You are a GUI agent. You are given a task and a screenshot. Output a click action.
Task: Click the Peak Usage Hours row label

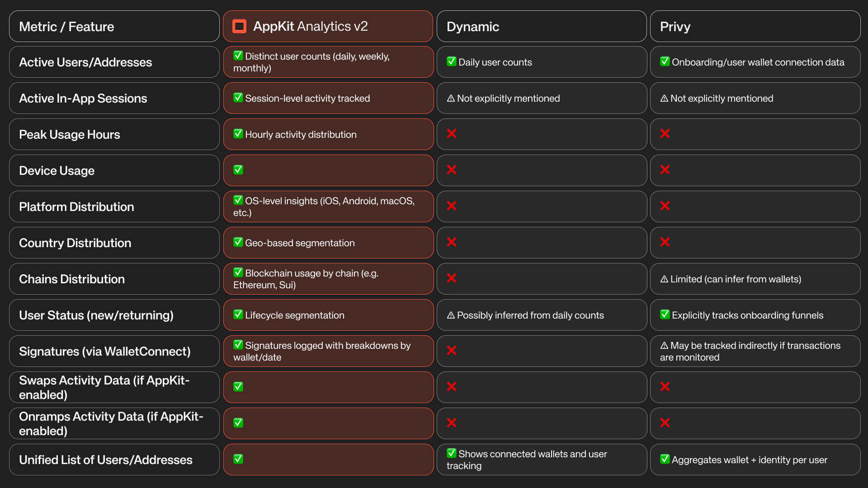coord(114,135)
